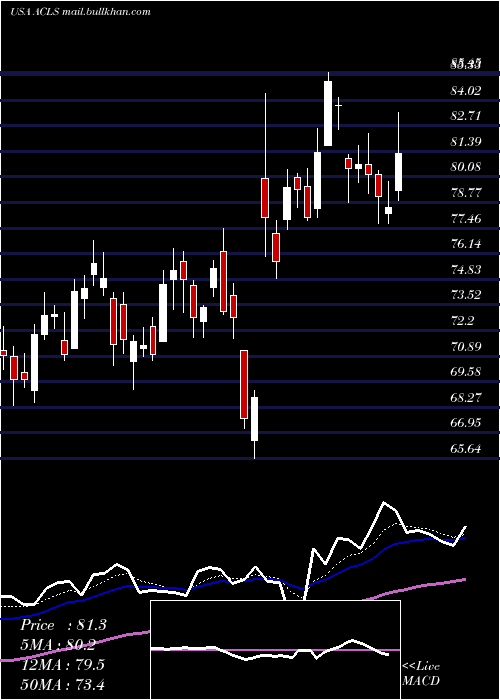Select the 76.14 price axis label
This screenshot has height=700, width=500.
[466, 244]
